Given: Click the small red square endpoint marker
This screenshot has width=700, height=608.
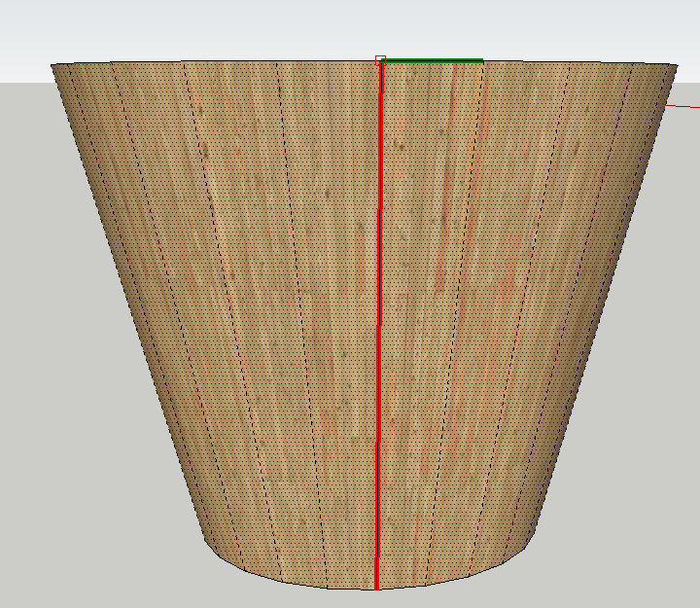Looking at the screenshot, I should click(380, 60).
